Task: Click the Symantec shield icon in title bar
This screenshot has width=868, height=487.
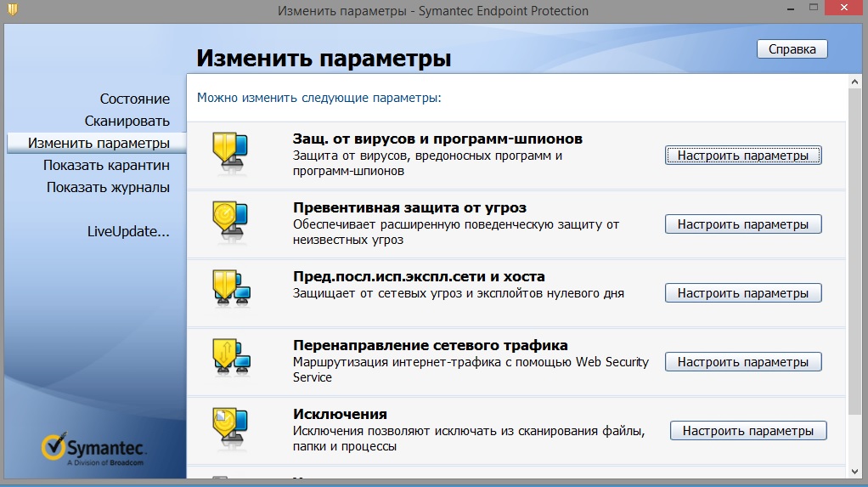Action: [12, 9]
